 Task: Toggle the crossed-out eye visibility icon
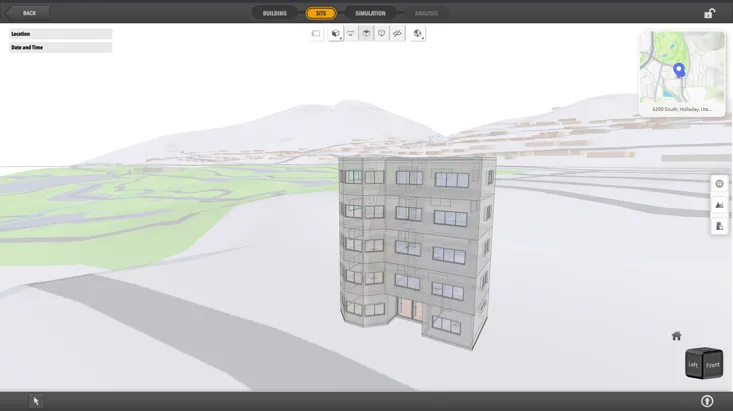[x=397, y=33]
